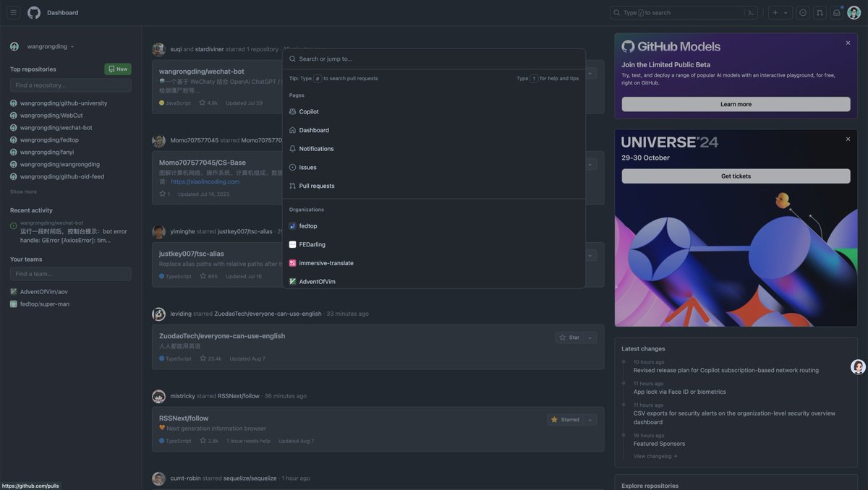Close the Universe'24 banner
The image size is (868, 490).
pyautogui.click(x=848, y=139)
